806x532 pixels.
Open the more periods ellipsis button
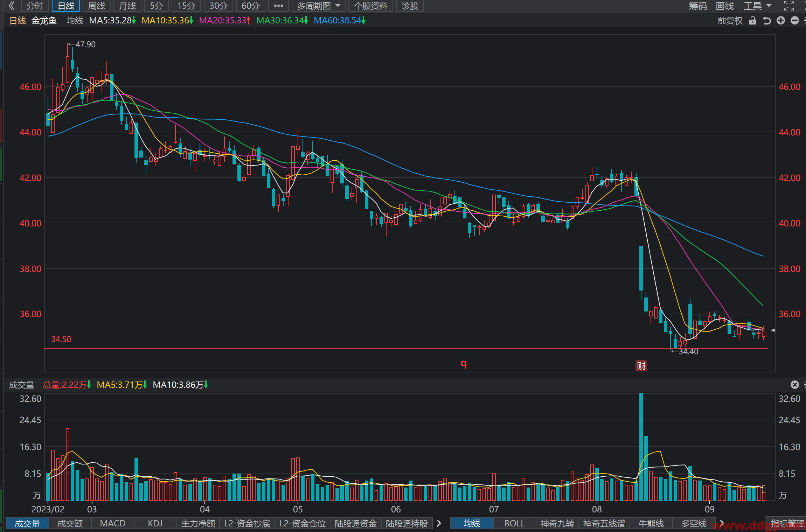pyautogui.click(x=278, y=6)
